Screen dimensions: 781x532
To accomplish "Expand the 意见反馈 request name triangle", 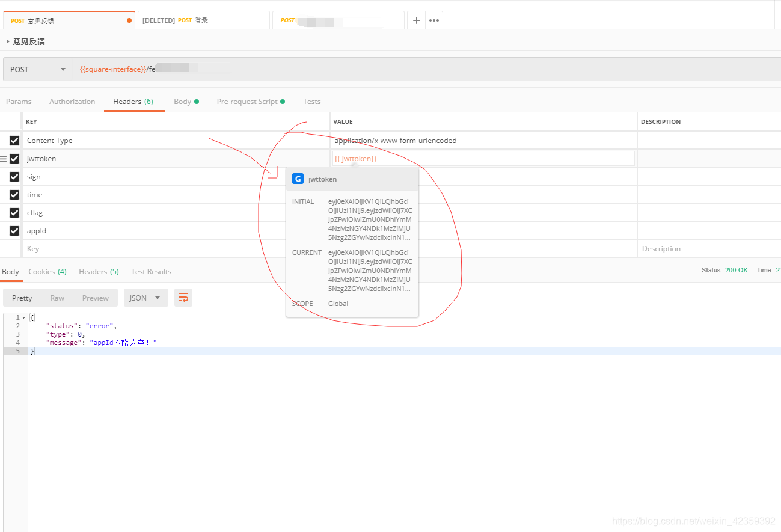I will pyautogui.click(x=8, y=41).
